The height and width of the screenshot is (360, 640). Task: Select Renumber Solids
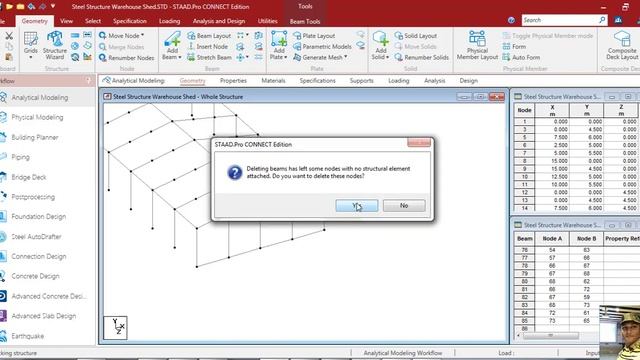(x=421, y=58)
